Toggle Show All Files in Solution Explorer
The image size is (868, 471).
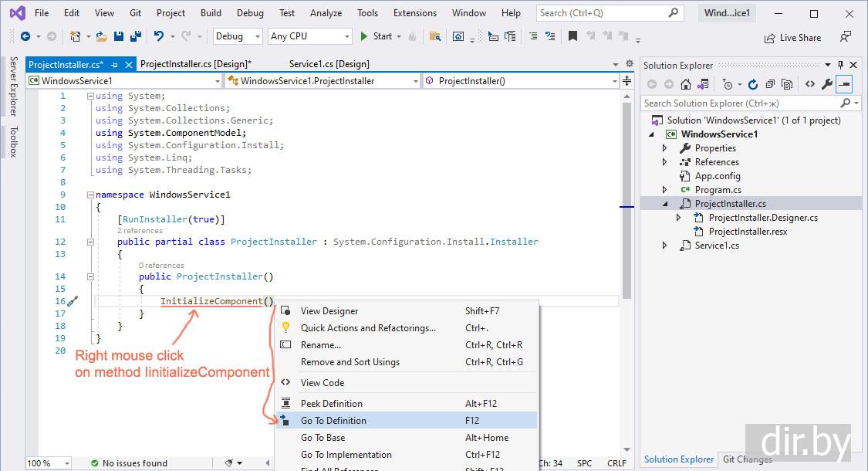tap(789, 84)
